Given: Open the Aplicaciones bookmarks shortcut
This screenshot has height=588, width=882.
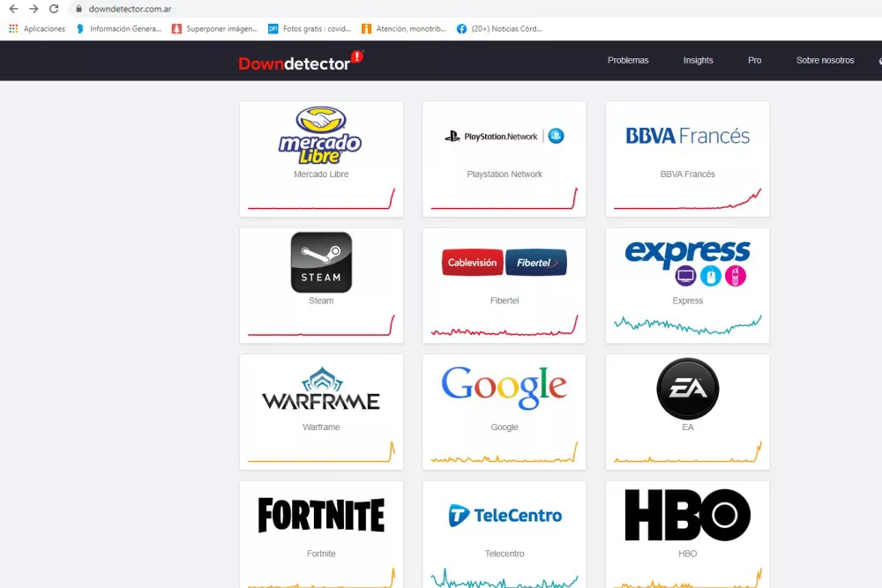Looking at the screenshot, I should (37, 29).
